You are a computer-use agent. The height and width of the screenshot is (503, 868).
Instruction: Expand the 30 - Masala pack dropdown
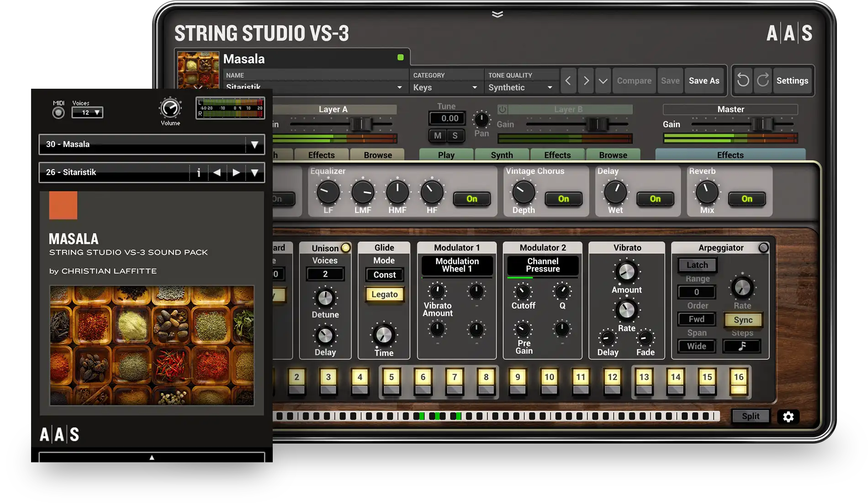[254, 145]
